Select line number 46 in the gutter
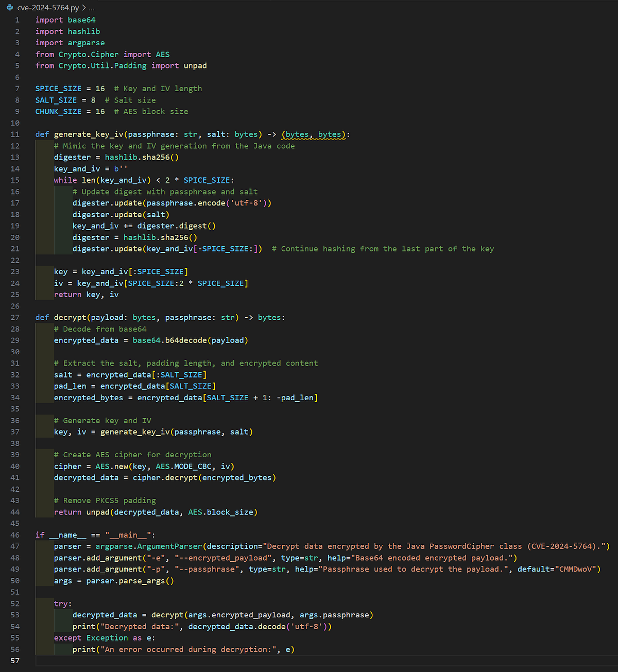The height and width of the screenshot is (672, 618). pos(15,535)
